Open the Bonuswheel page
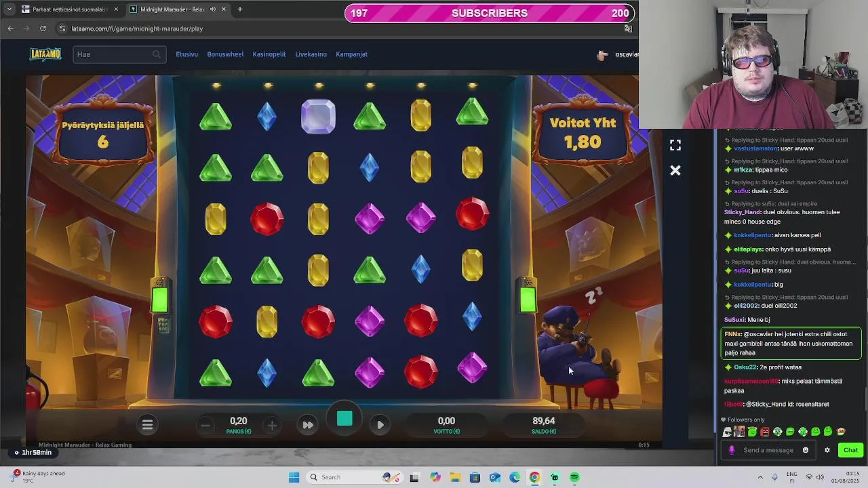The width and height of the screenshot is (868, 488). click(x=225, y=54)
